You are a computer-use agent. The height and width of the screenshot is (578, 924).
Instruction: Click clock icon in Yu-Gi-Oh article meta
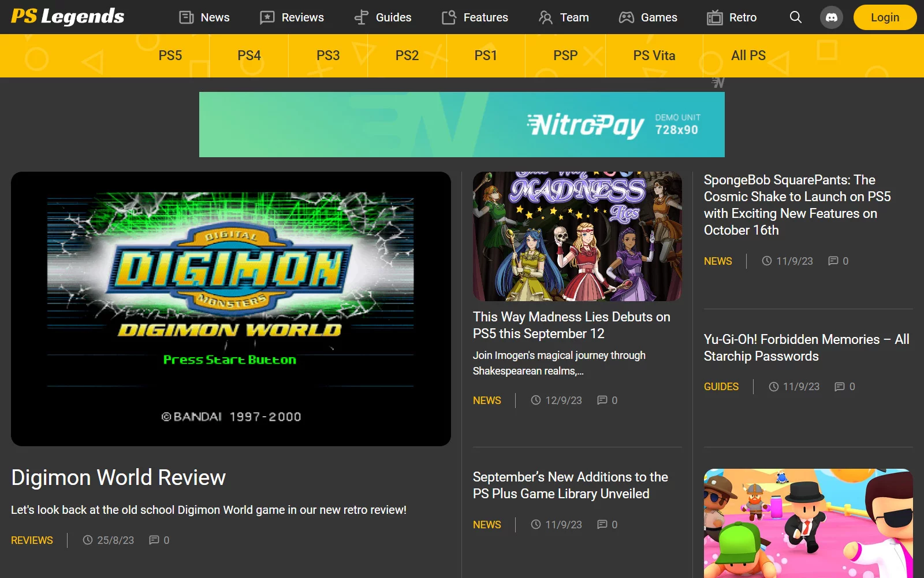pos(774,386)
